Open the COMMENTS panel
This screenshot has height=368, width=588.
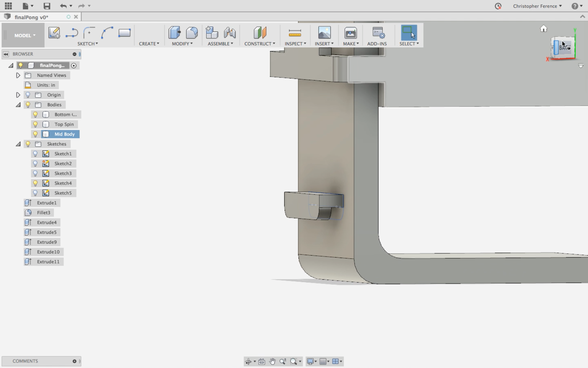[24, 361]
